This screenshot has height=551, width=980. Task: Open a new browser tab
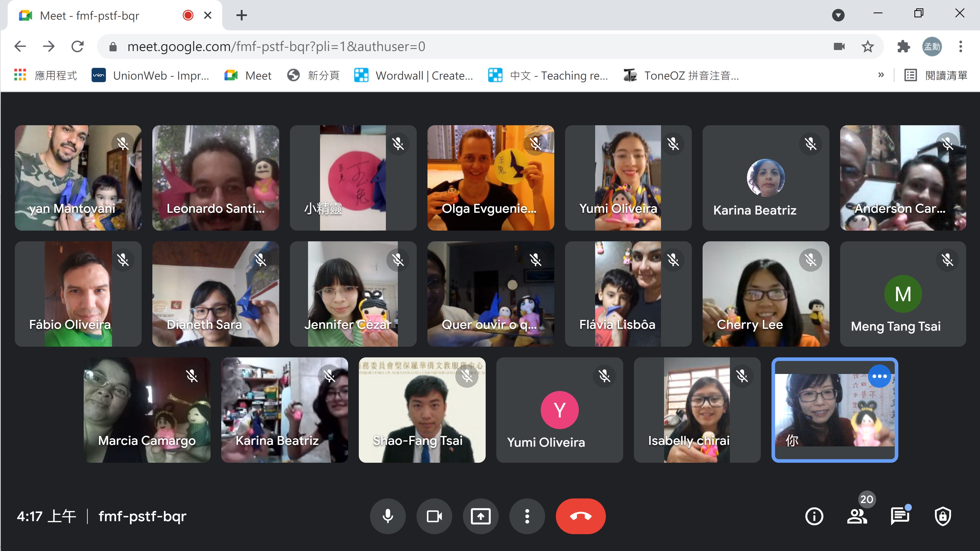tap(242, 15)
